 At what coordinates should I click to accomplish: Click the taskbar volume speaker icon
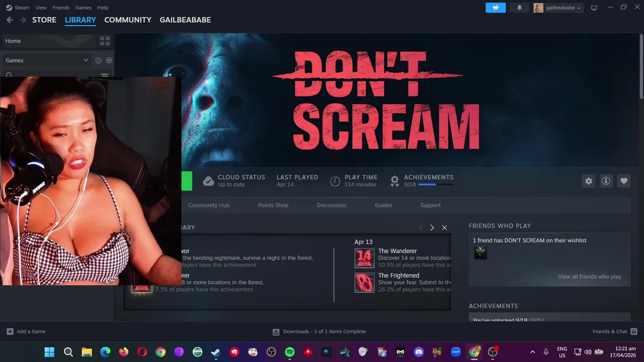coord(588,352)
